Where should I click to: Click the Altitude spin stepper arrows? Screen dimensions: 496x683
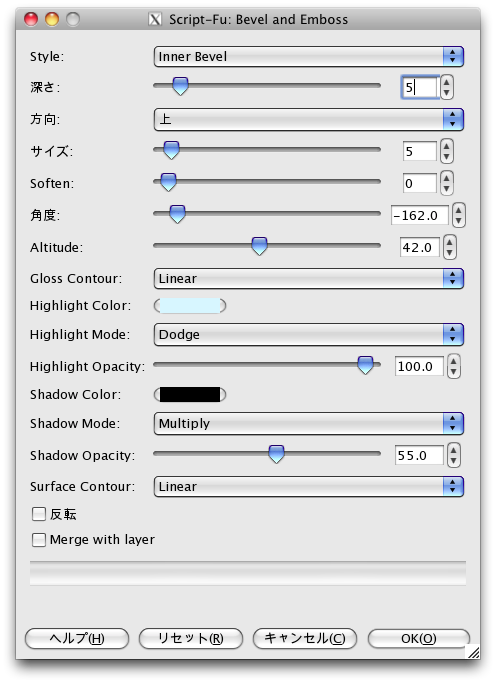[x=450, y=247]
